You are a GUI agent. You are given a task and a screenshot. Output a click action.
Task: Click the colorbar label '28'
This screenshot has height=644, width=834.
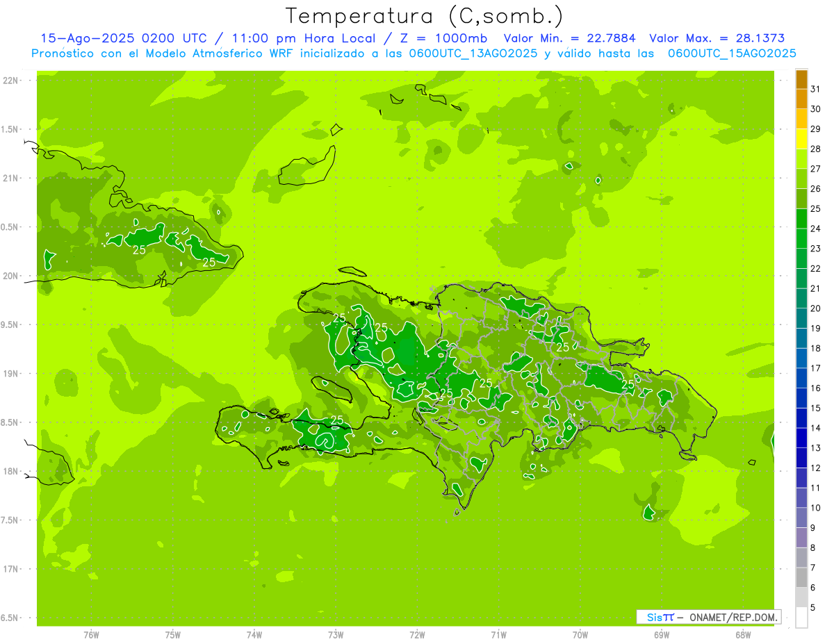click(816, 149)
